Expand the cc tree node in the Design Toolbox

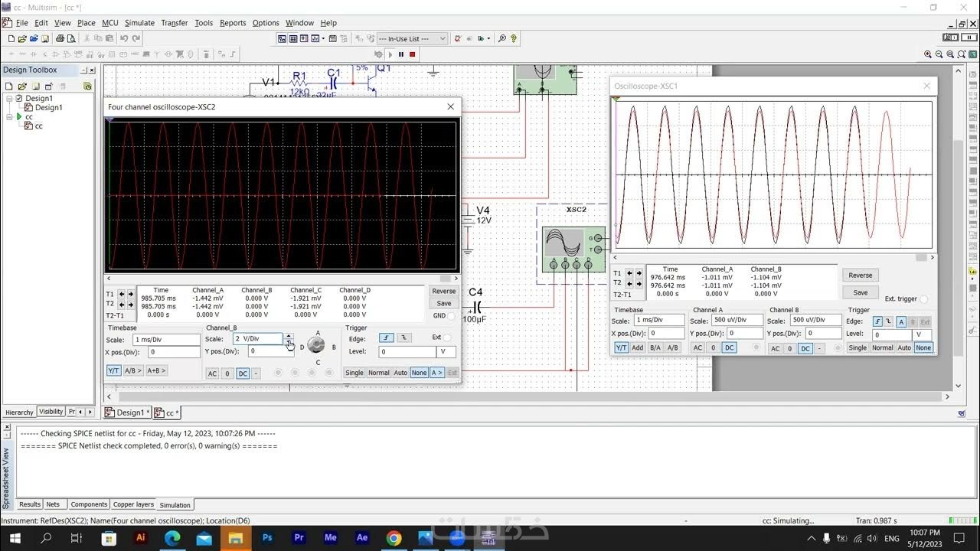tap(10, 117)
